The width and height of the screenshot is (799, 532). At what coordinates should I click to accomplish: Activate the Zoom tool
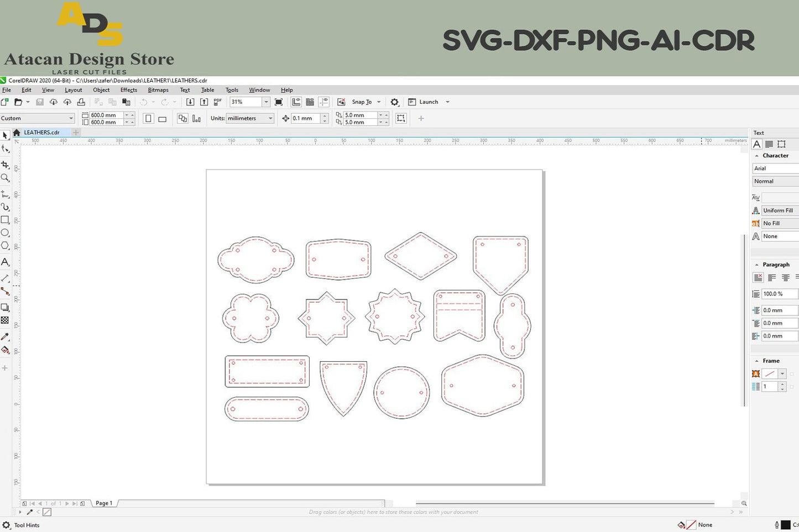(6, 178)
